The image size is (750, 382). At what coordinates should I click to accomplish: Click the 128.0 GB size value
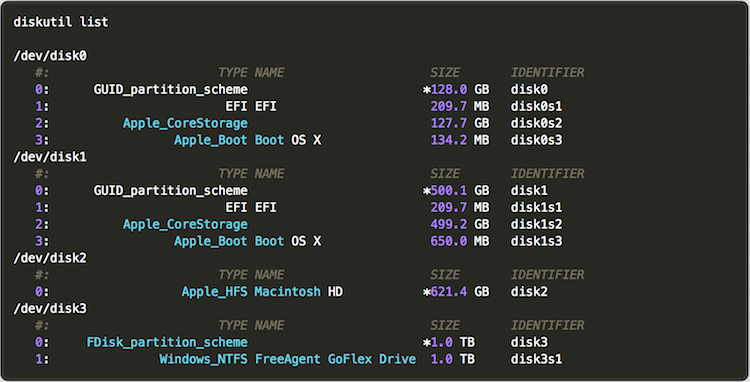coord(456,89)
